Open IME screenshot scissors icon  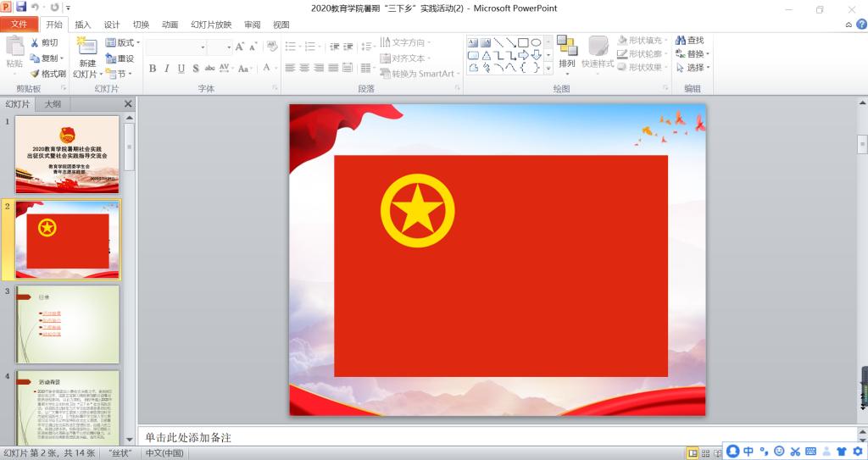[x=795, y=452]
